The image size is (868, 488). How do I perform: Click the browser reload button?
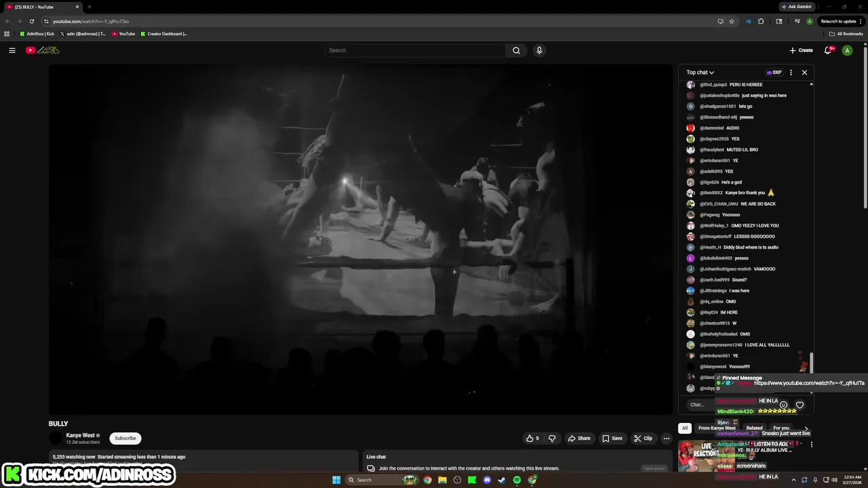pyautogui.click(x=31, y=21)
